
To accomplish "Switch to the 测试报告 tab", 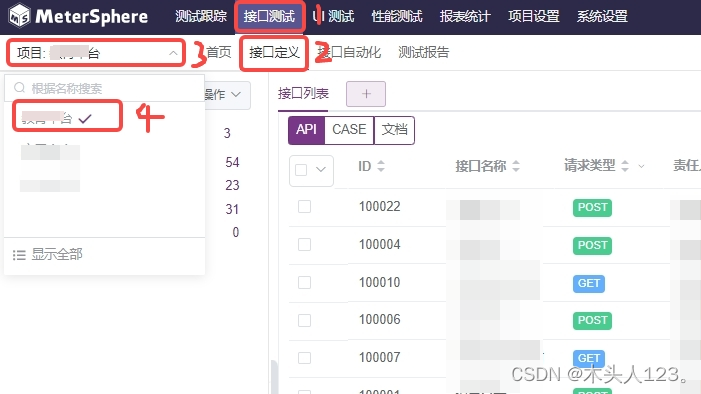I will point(423,52).
